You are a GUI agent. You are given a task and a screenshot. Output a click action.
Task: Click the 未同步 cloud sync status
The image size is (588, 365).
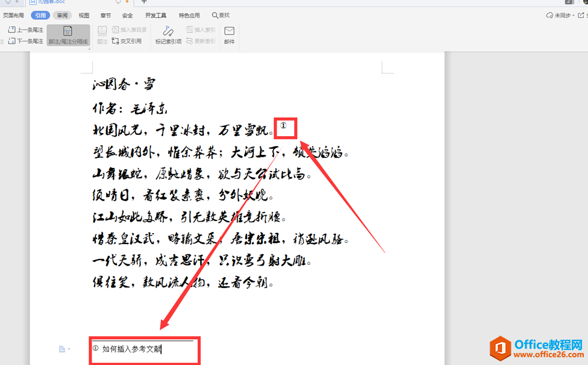click(x=558, y=16)
